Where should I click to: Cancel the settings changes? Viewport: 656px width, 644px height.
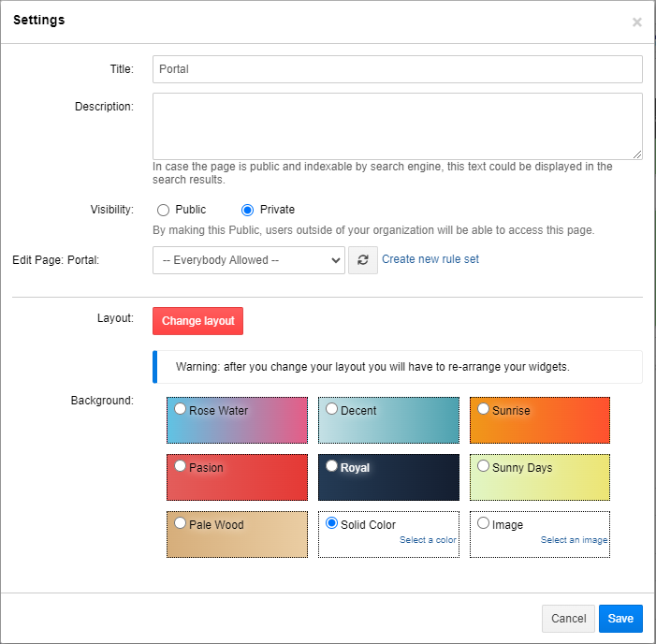pos(568,619)
